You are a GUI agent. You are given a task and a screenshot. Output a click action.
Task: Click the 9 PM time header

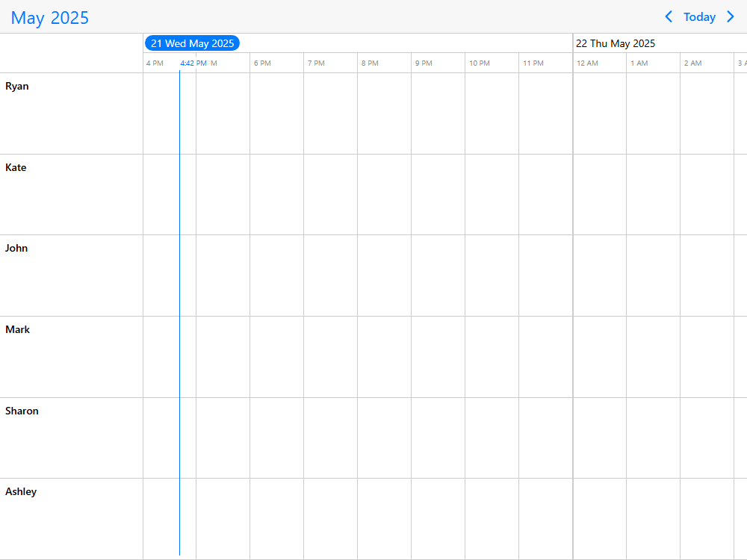(x=424, y=63)
